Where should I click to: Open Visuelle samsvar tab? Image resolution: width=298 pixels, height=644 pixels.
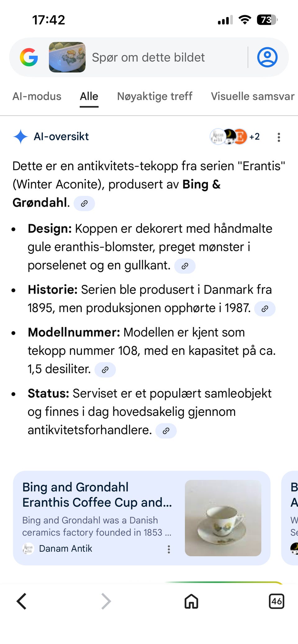[x=253, y=96]
